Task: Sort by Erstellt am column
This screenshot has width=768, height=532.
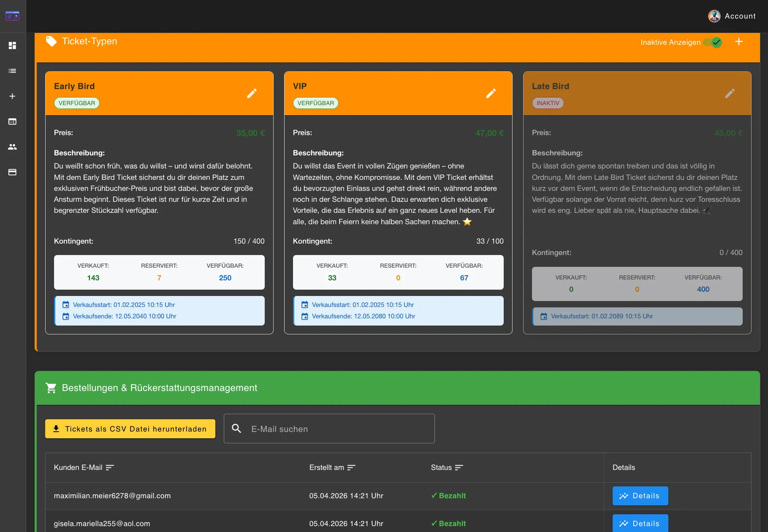Action: [351, 467]
